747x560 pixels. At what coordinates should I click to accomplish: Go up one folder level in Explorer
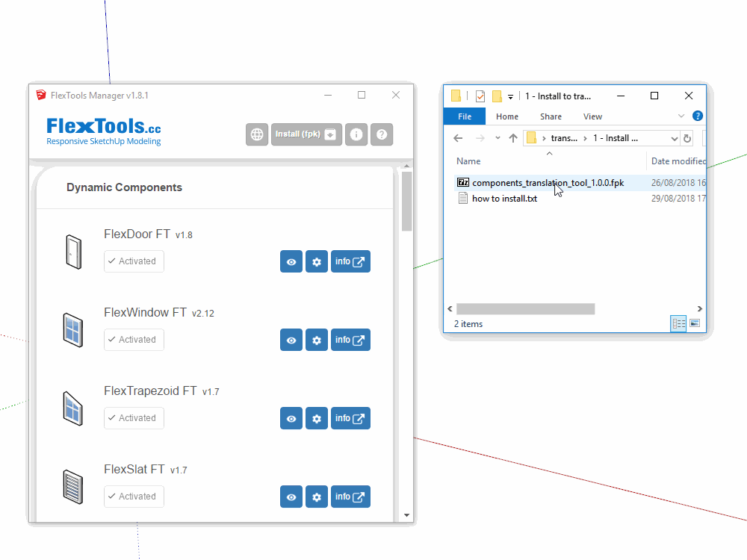(x=513, y=138)
